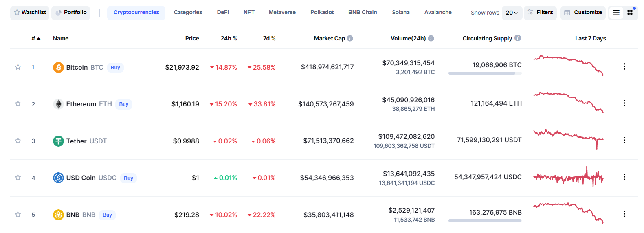The width and height of the screenshot is (644, 233).
Task: Open the three-dot menu for USD Coin
Action: [624, 177]
